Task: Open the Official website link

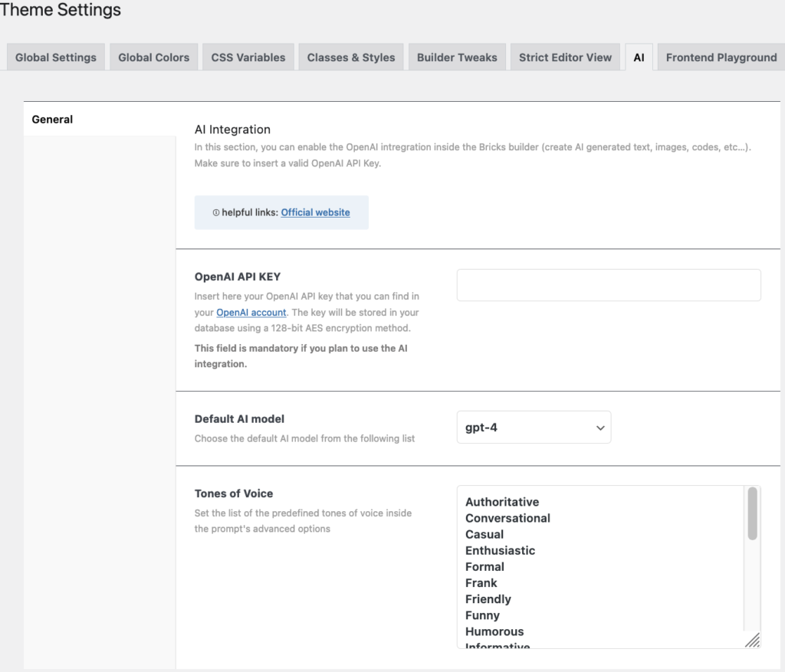Action: click(315, 212)
